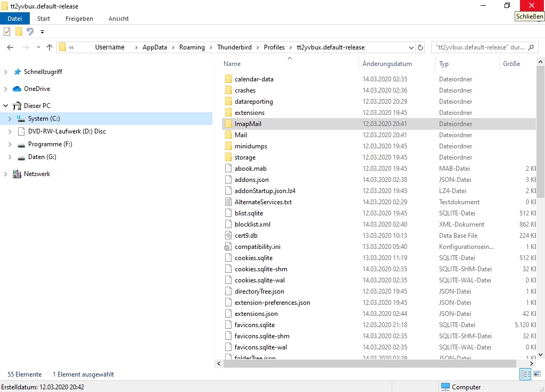Viewport: 545px width, 392px height.
Task: Select the Netzwerk icon
Action: tap(17, 174)
